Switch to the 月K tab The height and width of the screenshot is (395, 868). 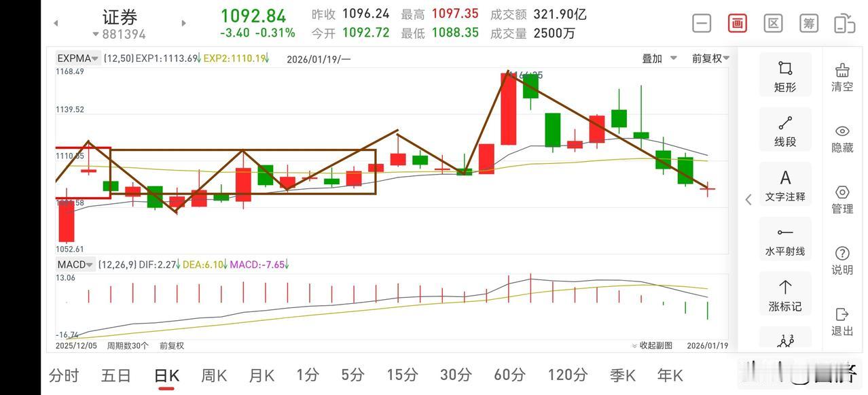pyautogui.click(x=261, y=375)
